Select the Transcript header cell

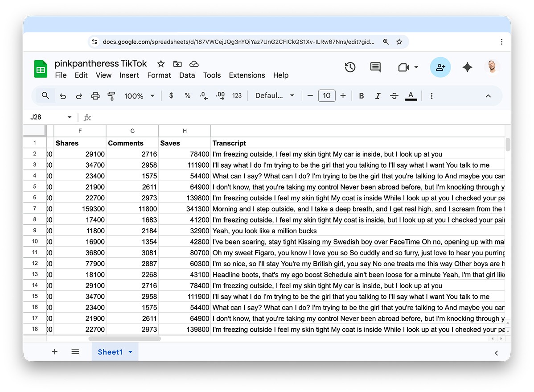(x=358, y=143)
